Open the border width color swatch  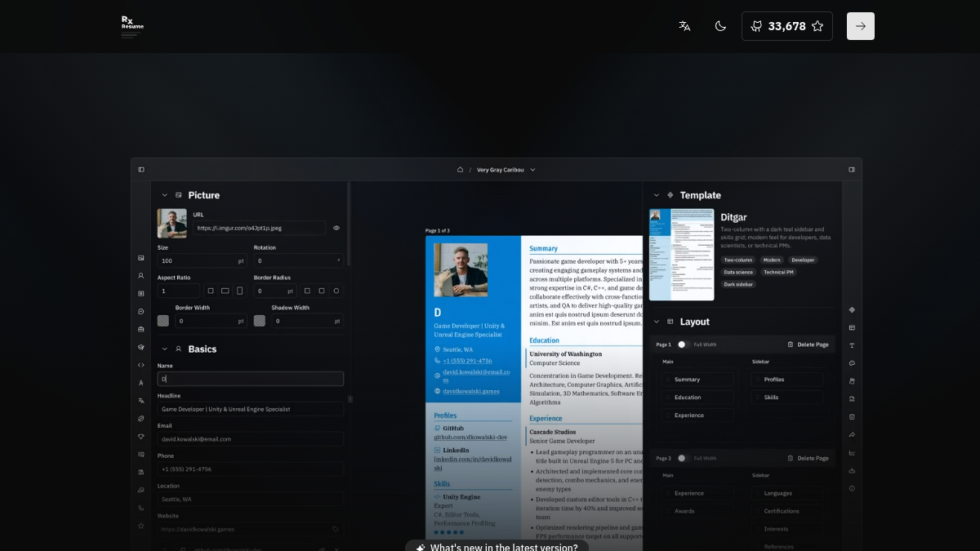(x=163, y=321)
